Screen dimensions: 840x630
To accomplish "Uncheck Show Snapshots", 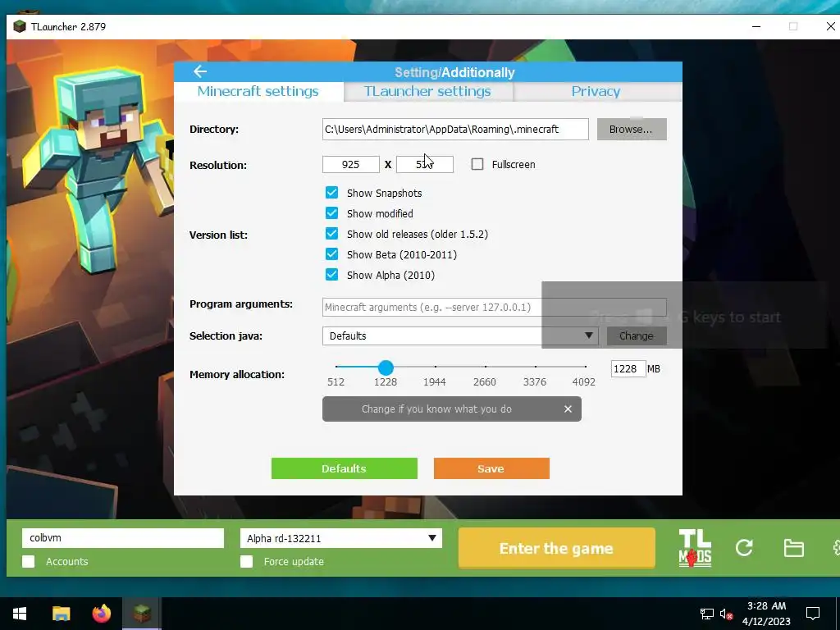I will click(x=331, y=193).
